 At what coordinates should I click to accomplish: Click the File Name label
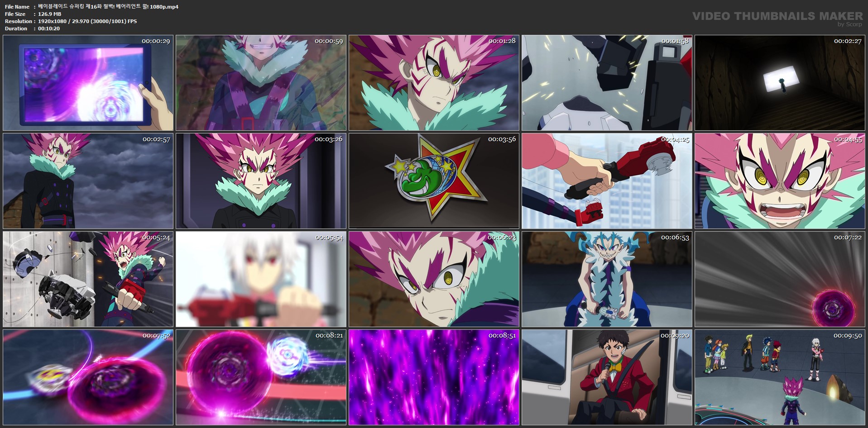[x=17, y=7]
